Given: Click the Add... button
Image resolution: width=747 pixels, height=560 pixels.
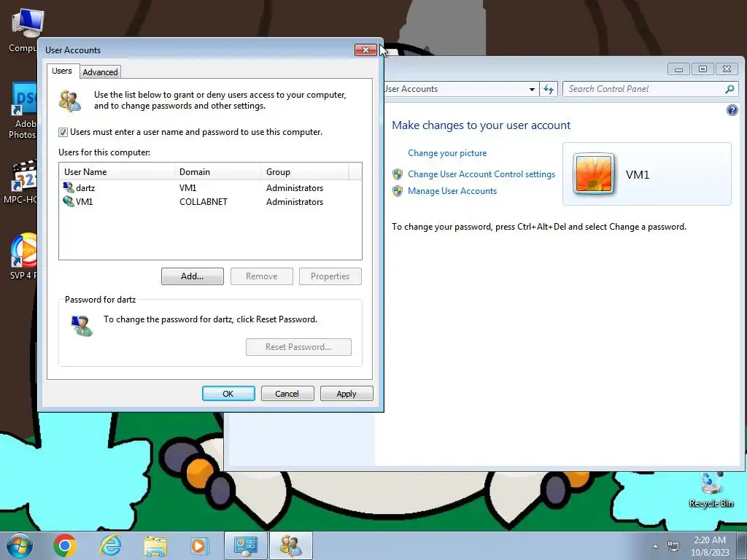Looking at the screenshot, I should (193, 276).
